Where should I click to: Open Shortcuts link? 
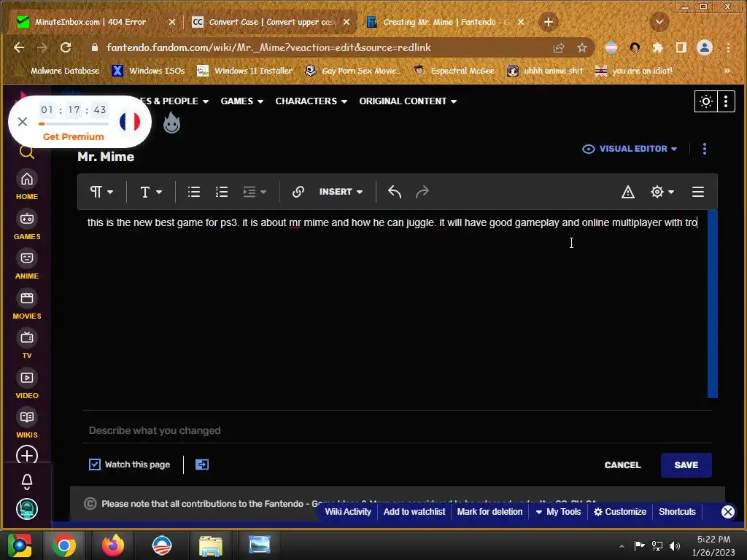pyautogui.click(x=677, y=512)
